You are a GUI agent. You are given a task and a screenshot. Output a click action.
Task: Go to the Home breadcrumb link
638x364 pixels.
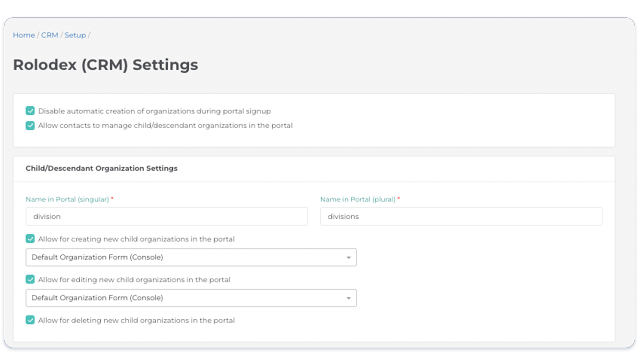[x=24, y=35]
